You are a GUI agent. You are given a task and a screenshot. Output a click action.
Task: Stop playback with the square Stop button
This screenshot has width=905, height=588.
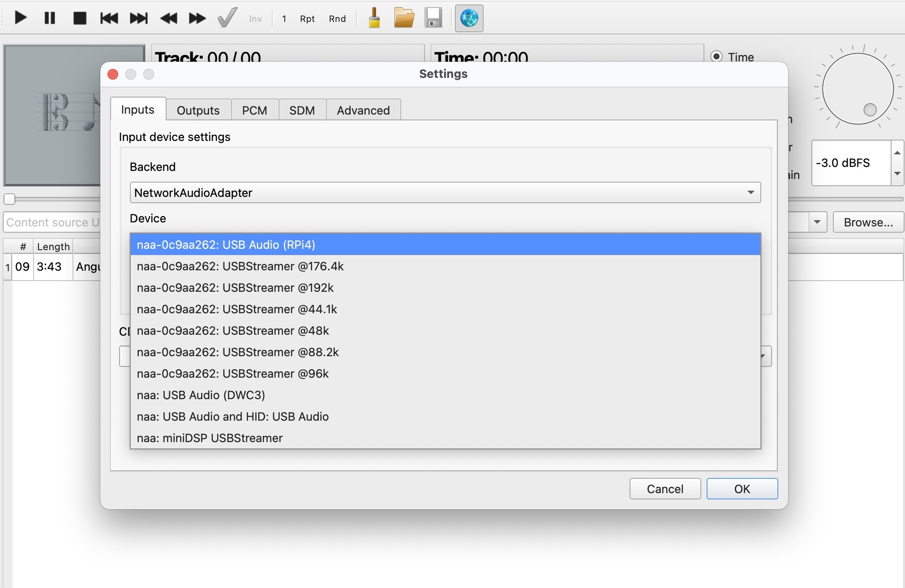click(x=80, y=18)
